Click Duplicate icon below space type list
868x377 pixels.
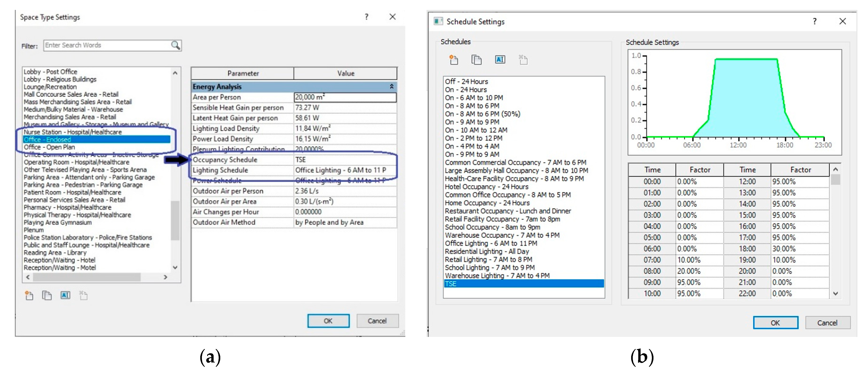[x=47, y=296]
